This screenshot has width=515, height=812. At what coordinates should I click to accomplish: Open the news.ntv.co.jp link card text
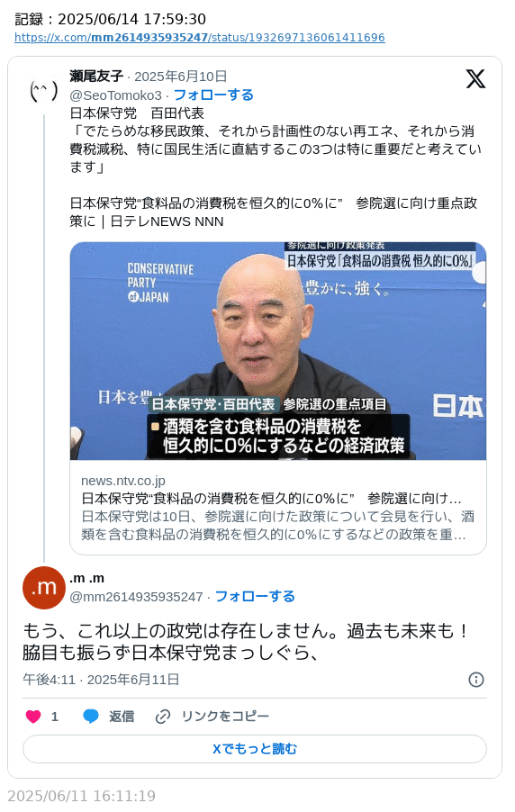point(278,507)
